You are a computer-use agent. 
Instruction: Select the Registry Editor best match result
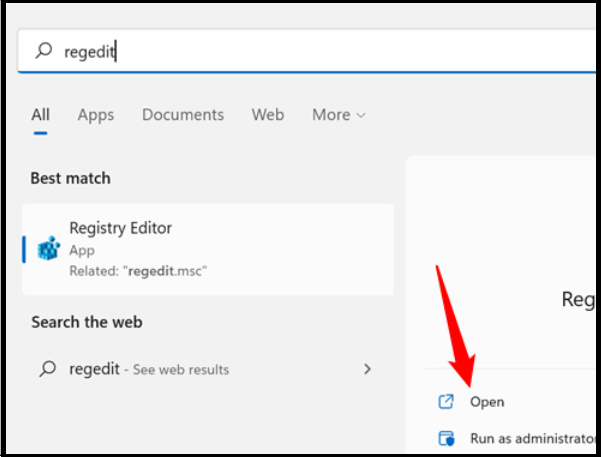(208, 250)
